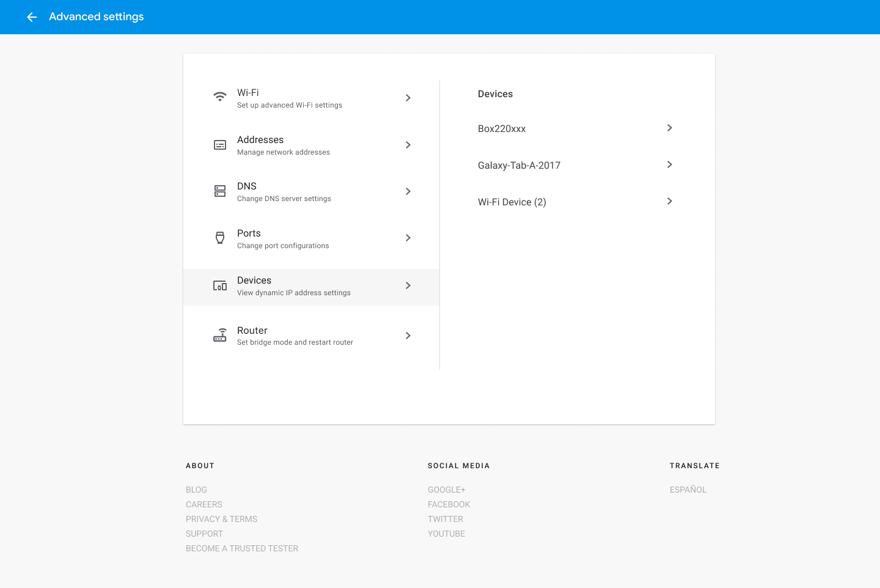Expand the Addresses chevron
Image resolution: width=880 pixels, height=588 pixels.
coord(408,145)
